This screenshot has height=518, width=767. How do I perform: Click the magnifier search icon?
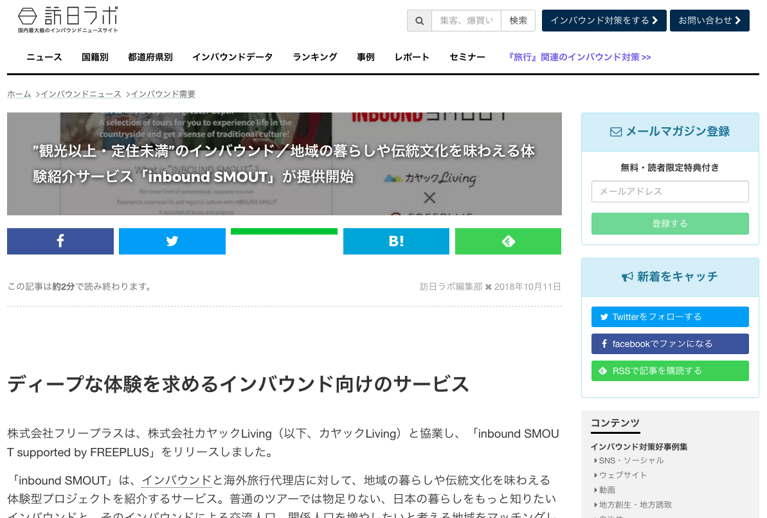[420, 21]
